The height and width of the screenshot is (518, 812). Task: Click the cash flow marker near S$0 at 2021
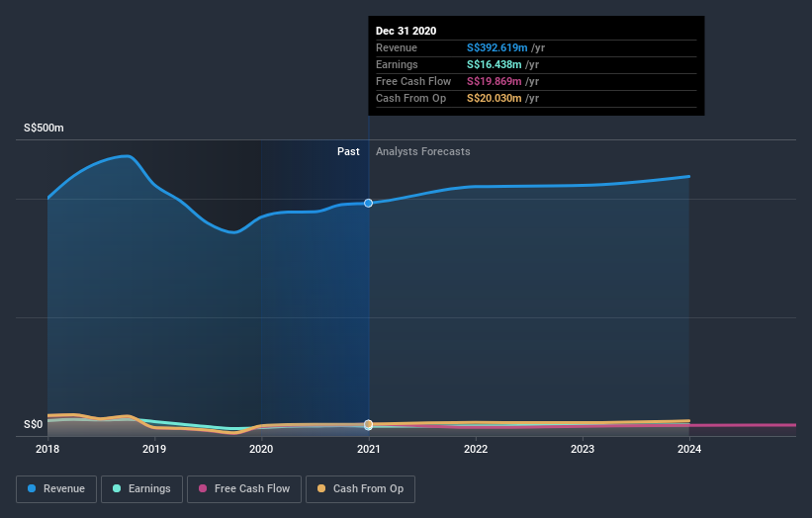pyautogui.click(x=368, y=425)
